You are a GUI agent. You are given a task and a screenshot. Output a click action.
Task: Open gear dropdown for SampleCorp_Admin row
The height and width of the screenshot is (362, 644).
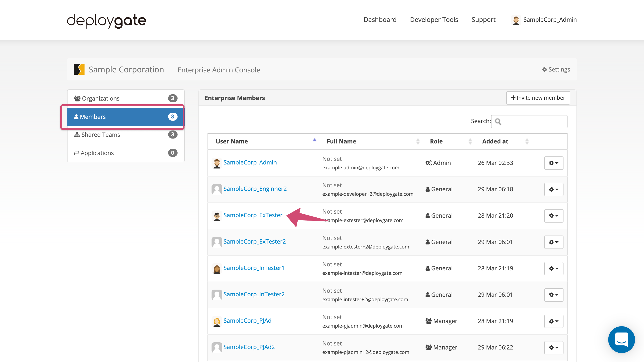tap(553, 163)
